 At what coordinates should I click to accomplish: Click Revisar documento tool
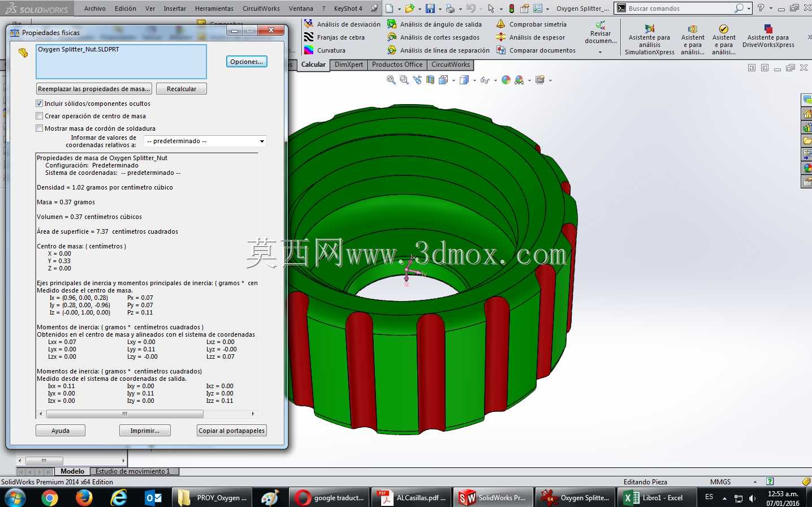tap(601, 33)
